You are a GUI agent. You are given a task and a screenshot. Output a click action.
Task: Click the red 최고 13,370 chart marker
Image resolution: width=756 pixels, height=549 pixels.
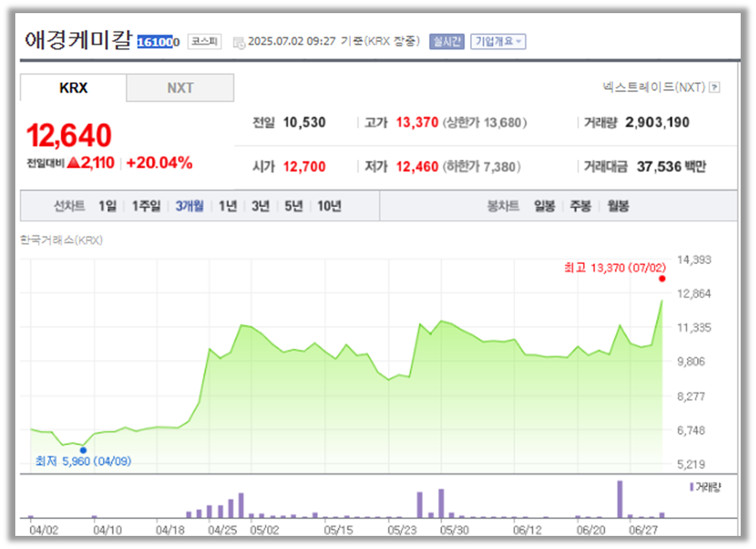tap(662, 279)
